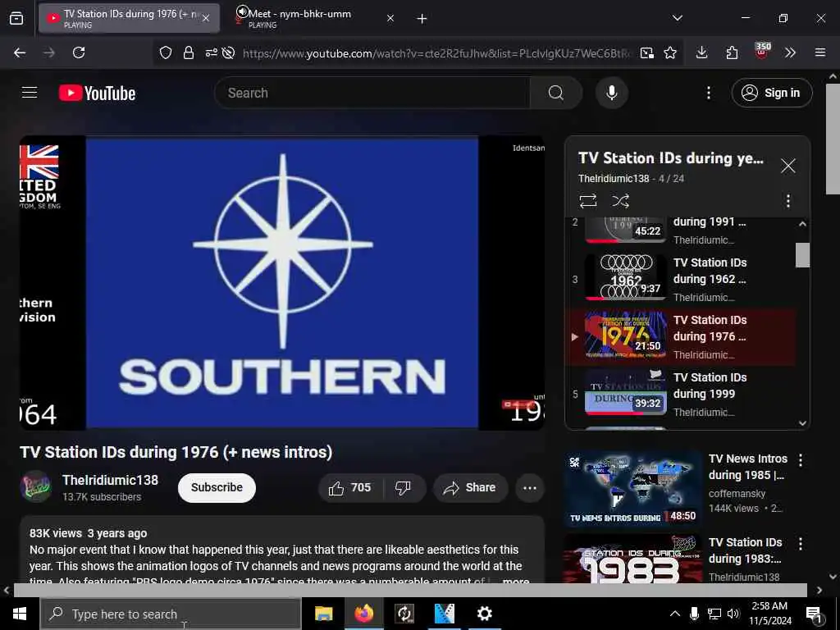The image size is (840, 630).
Task: Select the currently playing 1976 playlist item
Action: pos(680,336)
